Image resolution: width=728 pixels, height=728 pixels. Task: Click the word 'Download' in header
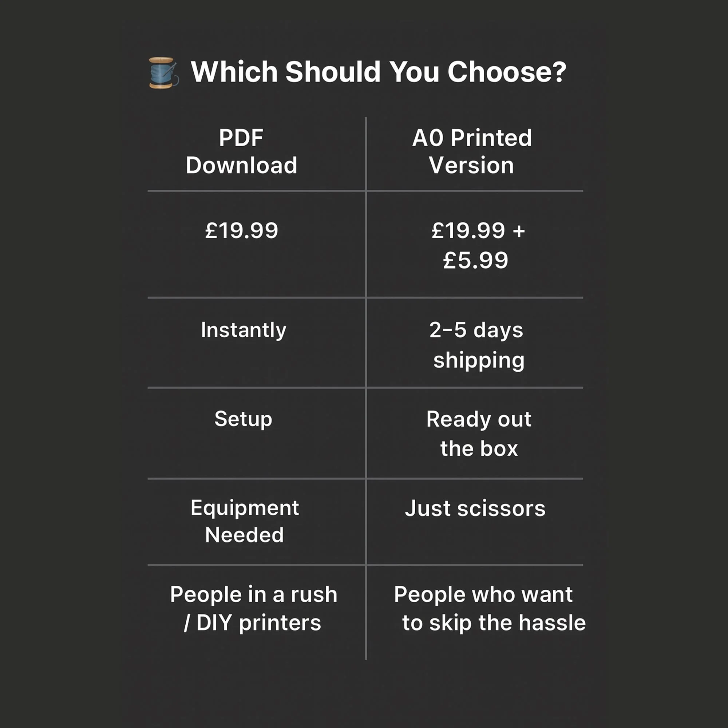point(242,165)
